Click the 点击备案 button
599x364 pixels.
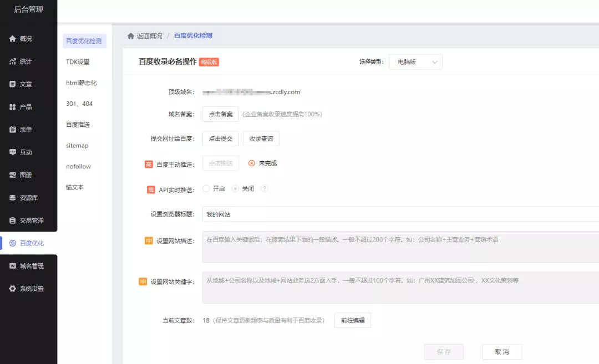(220, 114)
